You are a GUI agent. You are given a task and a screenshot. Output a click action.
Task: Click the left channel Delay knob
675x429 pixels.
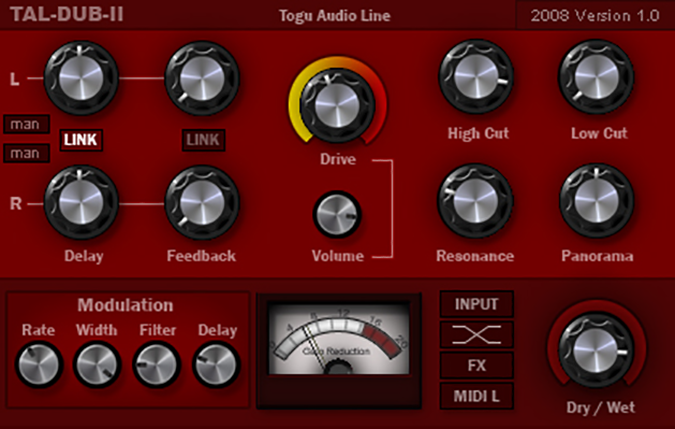click(x=81, y=78)
